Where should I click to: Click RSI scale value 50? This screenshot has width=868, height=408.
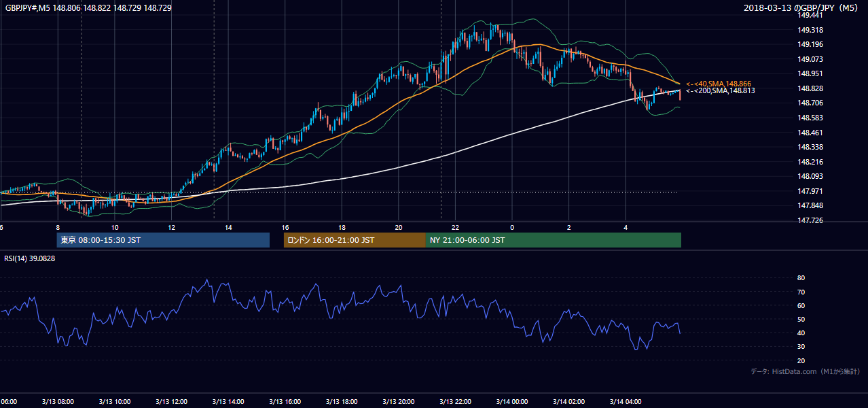coord(801,319)
